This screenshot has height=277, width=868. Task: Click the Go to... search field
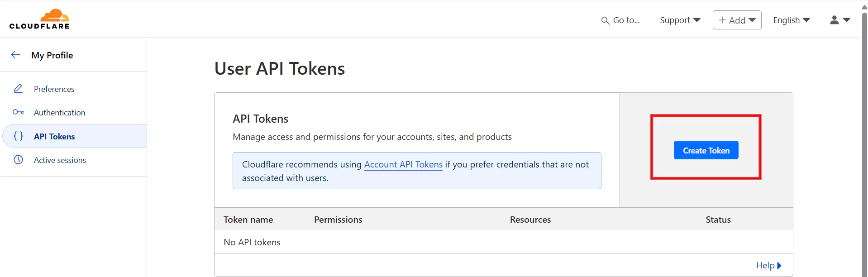(x=626, y=20)
